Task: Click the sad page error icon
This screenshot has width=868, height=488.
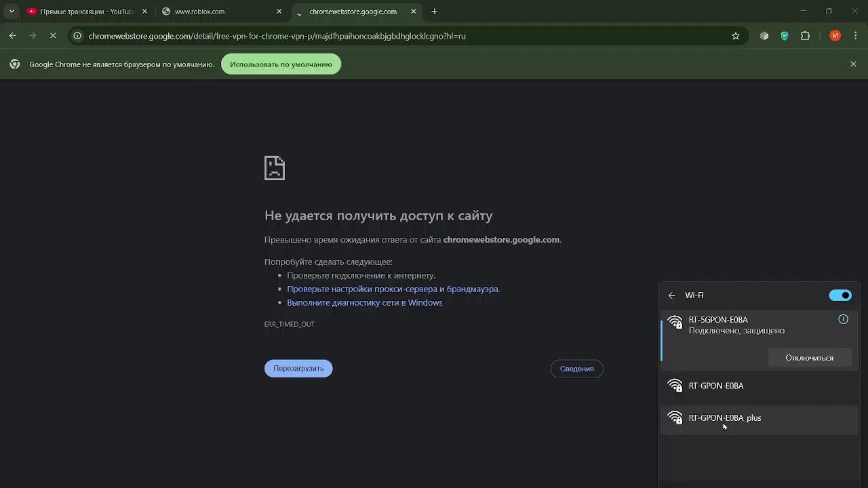Action: (x=275, y=168)
